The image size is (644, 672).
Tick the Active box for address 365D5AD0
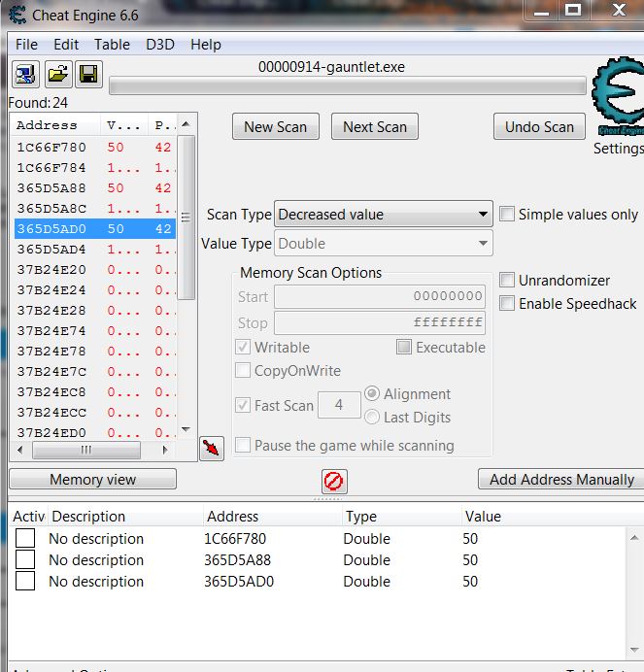point(25,581)
